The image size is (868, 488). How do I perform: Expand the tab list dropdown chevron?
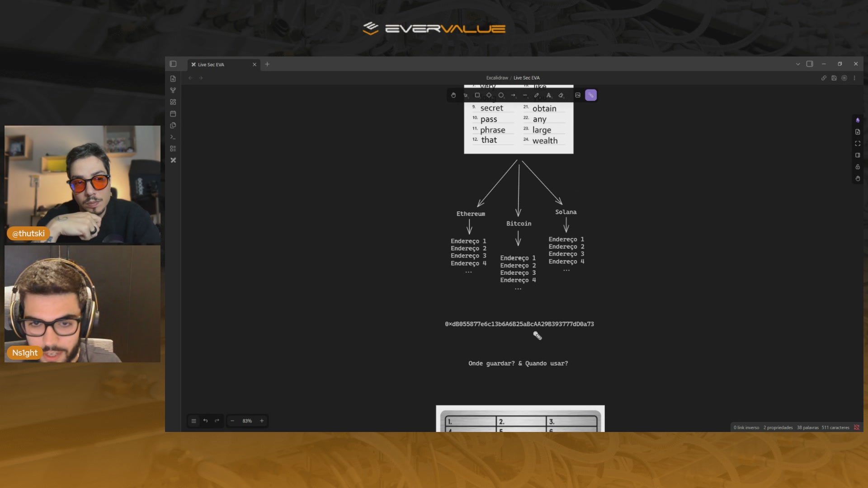pyautogui.click(x=798, y=64)
